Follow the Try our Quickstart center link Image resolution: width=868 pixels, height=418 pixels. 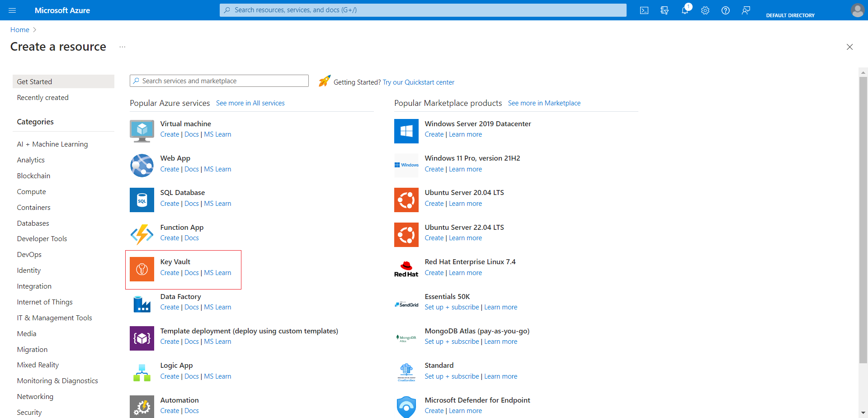(418, 82)
